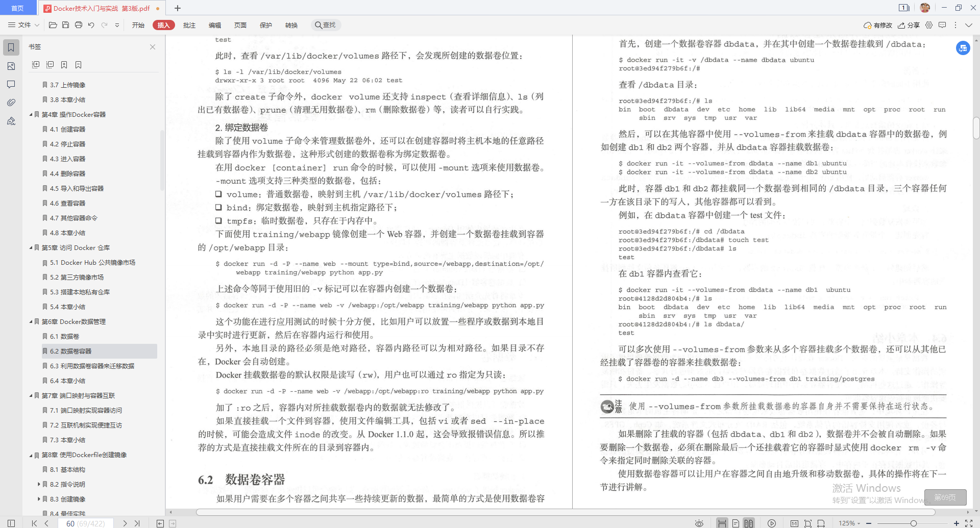Click the 有修改 cloud status button
Viewport: 980px width, 528px height.
pyautogui.click(x=878, y=25)
